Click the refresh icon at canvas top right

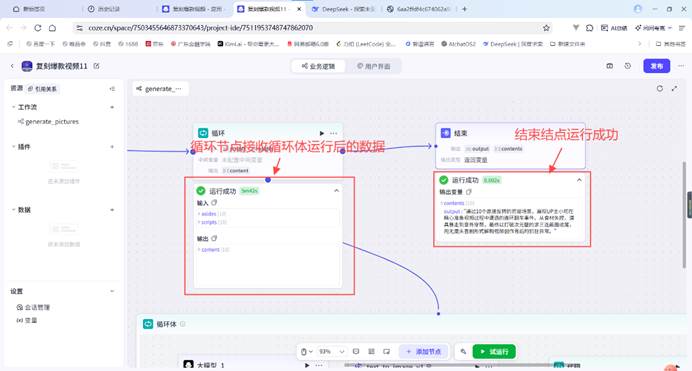(x=660, y=88)
